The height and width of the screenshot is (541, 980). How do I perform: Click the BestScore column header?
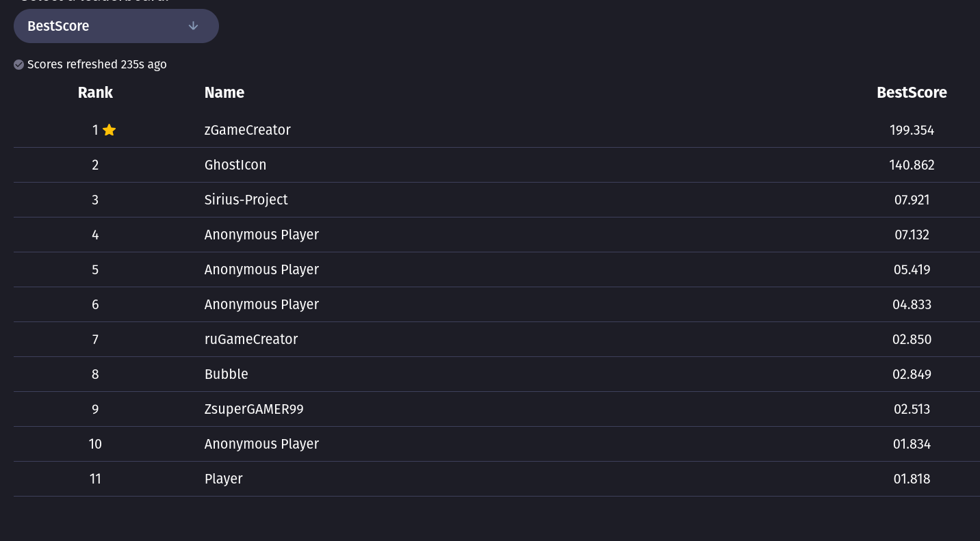pyautogui.click(x=912, y=92)
